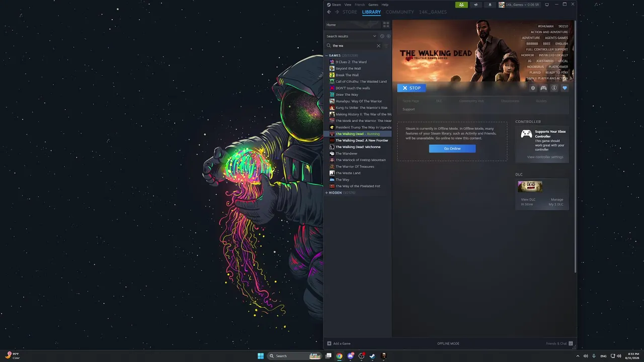This screenshot has height=362, width=644.
Task: Open Chrome from the taskbar
Action: (340, 356)
